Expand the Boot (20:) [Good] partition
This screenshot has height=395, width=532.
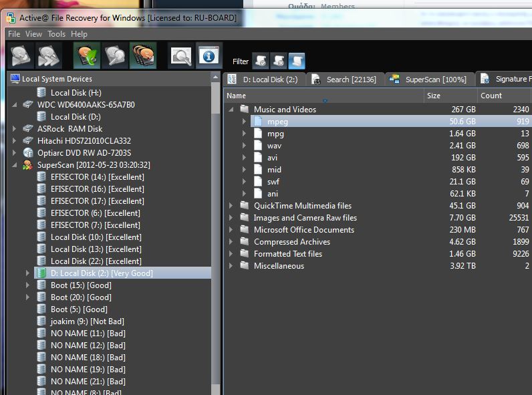[x=28, y=297]
